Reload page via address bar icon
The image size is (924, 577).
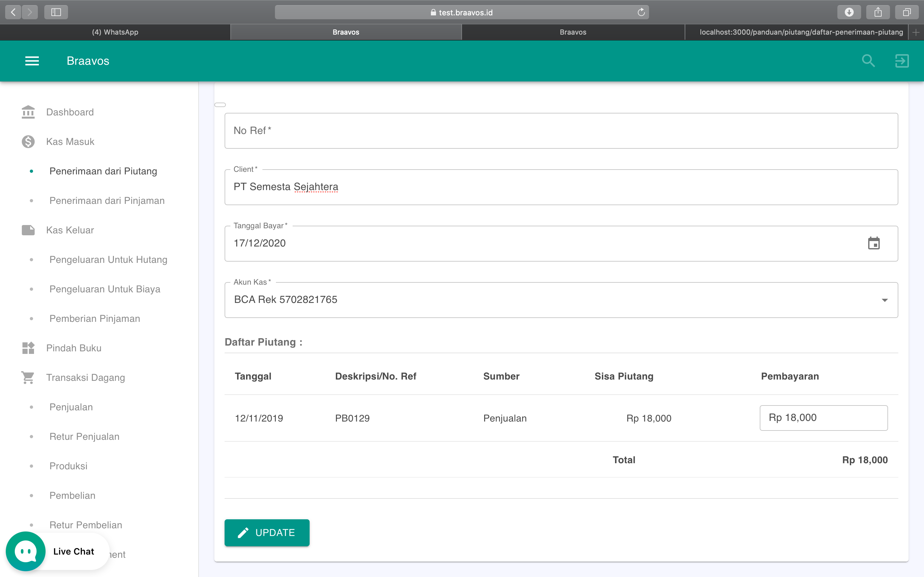[641, 12]
